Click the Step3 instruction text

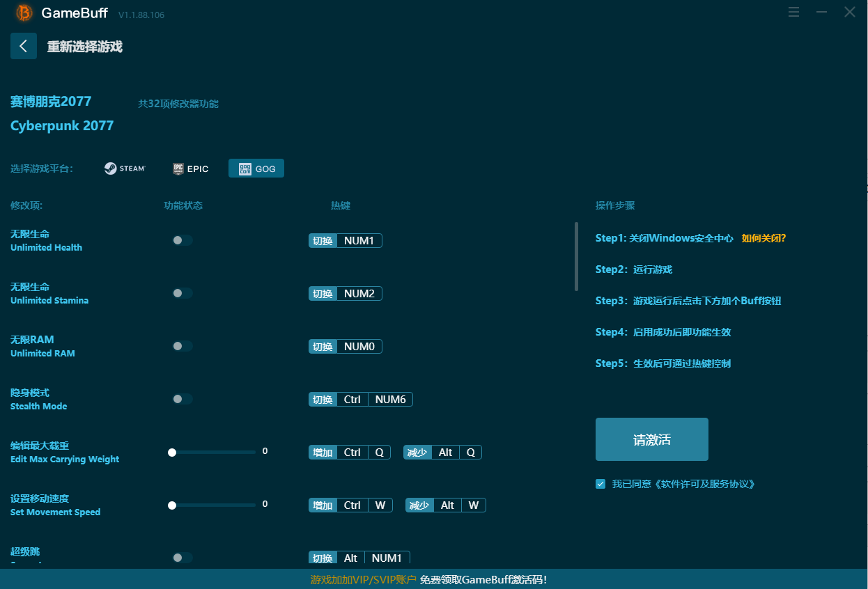click(x=688, y=301)
